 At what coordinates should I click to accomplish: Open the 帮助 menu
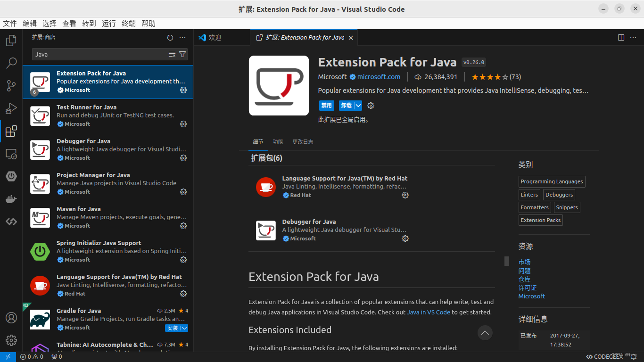coord(149,24)
